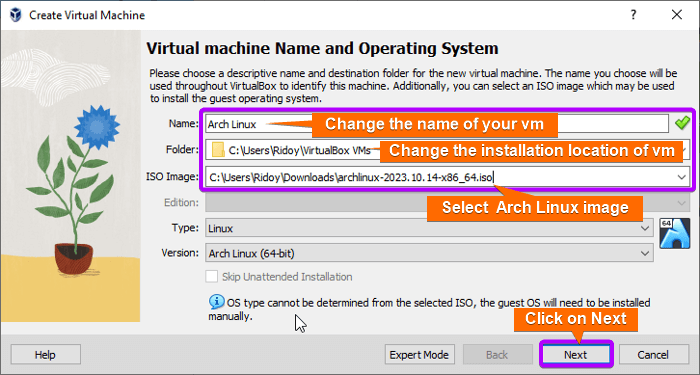
Task: Click the Cancel button
Action: (653, 355)
